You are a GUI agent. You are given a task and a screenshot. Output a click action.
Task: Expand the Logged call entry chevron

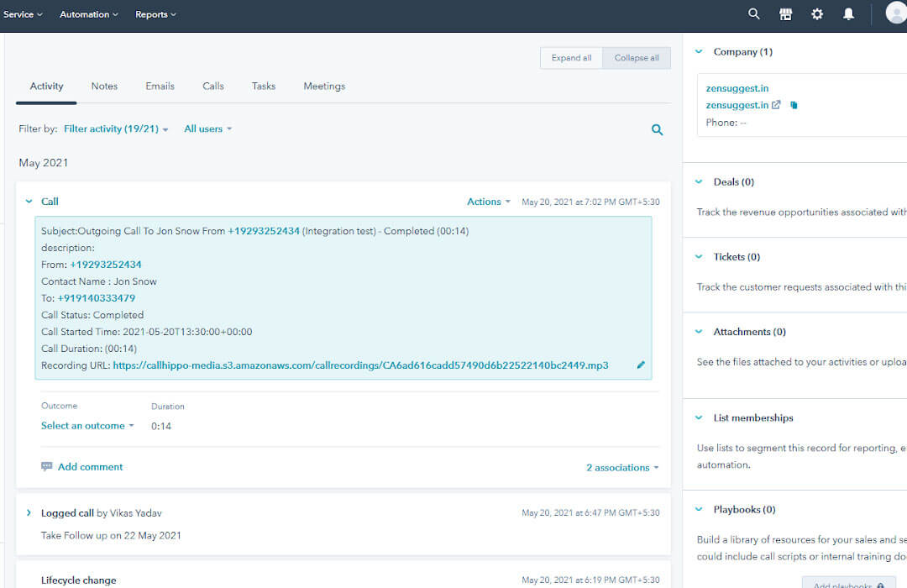pyautogui.click(x=29, y=512)
